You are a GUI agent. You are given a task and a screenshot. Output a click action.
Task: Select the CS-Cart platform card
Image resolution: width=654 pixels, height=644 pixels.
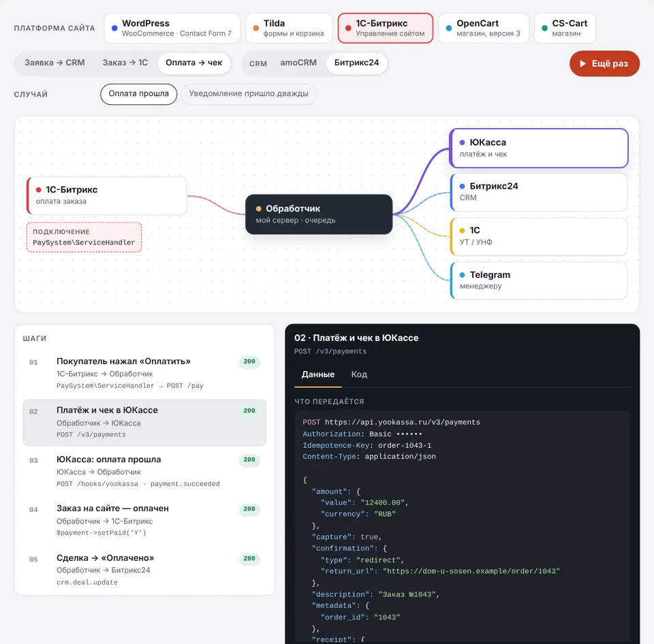(x=565, y=28)
